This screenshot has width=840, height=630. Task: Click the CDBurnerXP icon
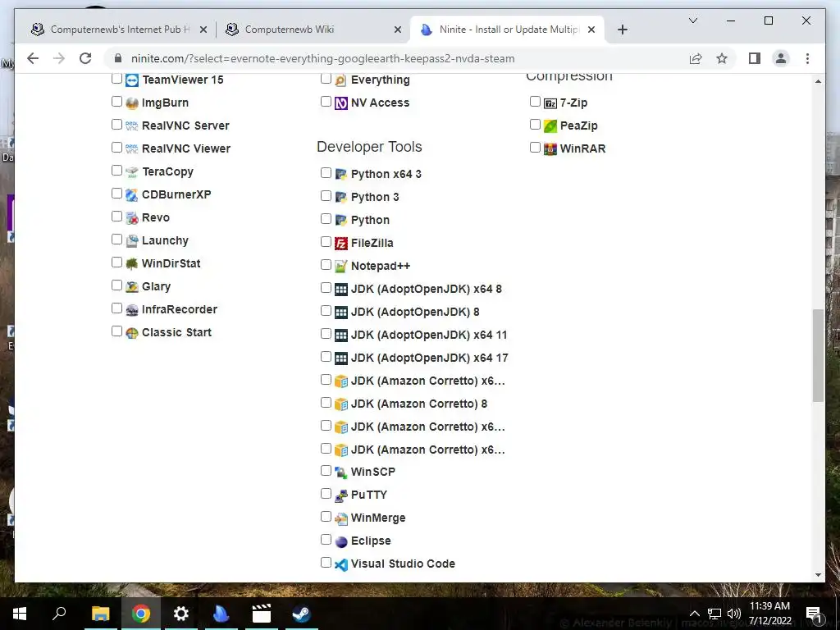click(132, 195)
